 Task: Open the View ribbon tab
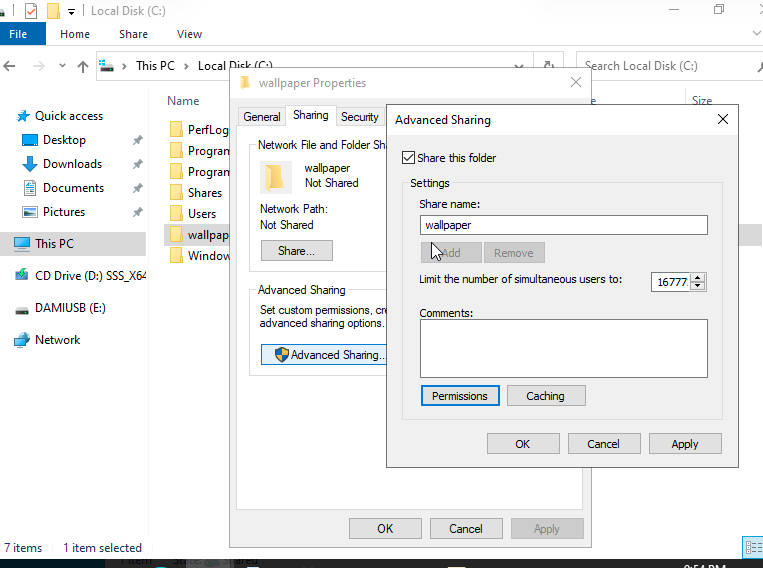pos(189,34)
